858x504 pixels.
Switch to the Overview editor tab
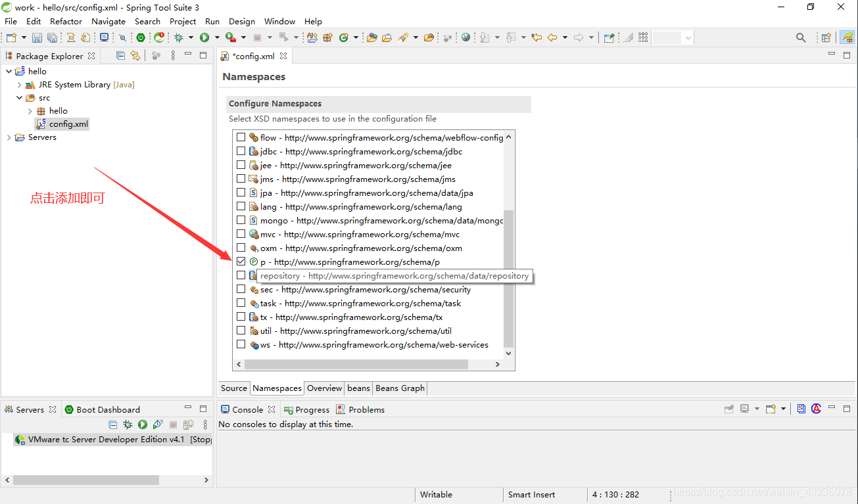pyautogui.click(x=324, y=388)
